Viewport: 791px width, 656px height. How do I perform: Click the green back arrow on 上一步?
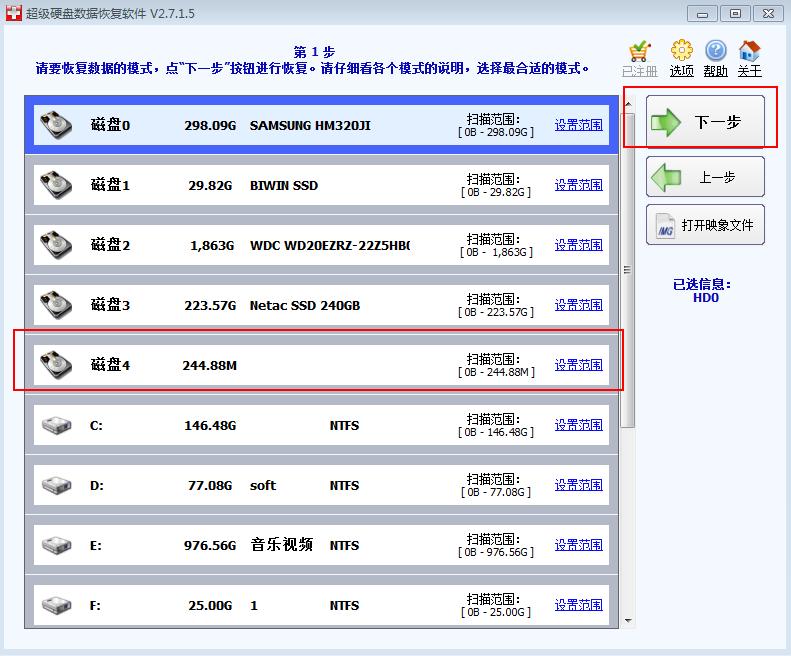pos(666,178)
